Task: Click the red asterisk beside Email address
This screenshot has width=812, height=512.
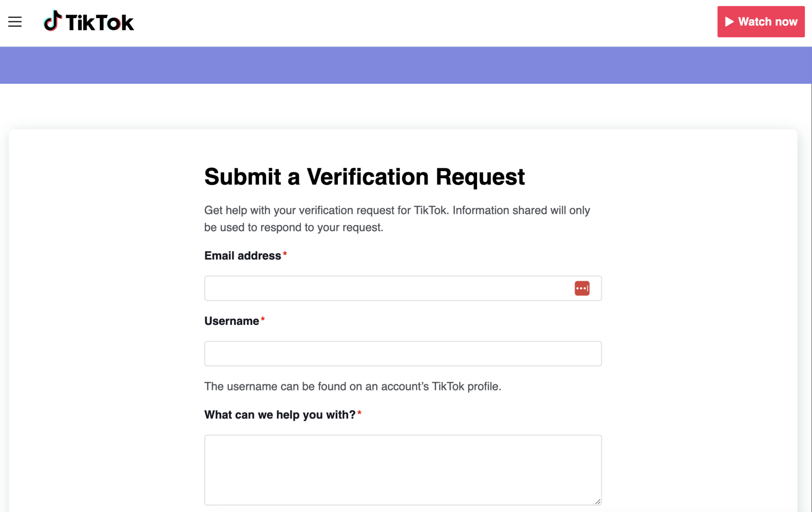Action: click(x=285, y=254)
